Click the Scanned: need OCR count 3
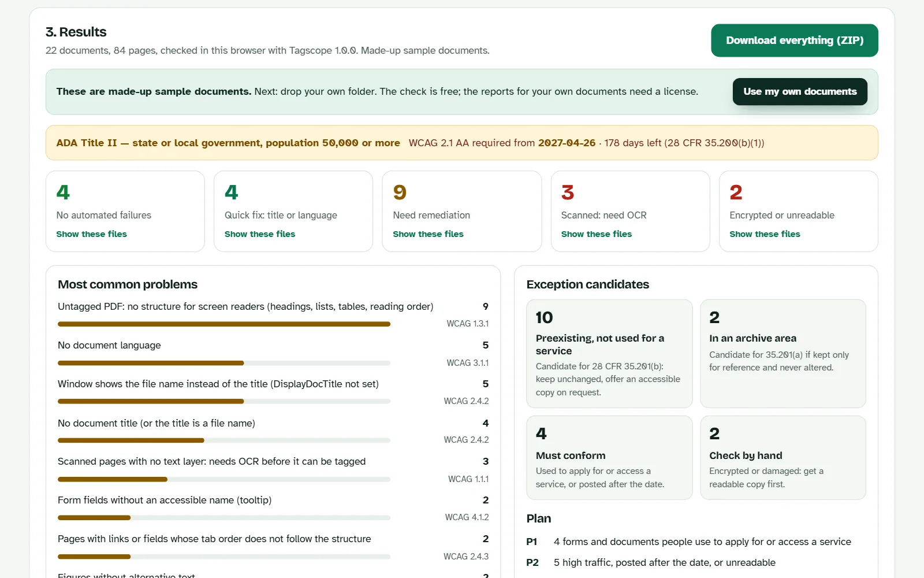The height and width of the screenshot is (578, 924). [x=568, y=192]
